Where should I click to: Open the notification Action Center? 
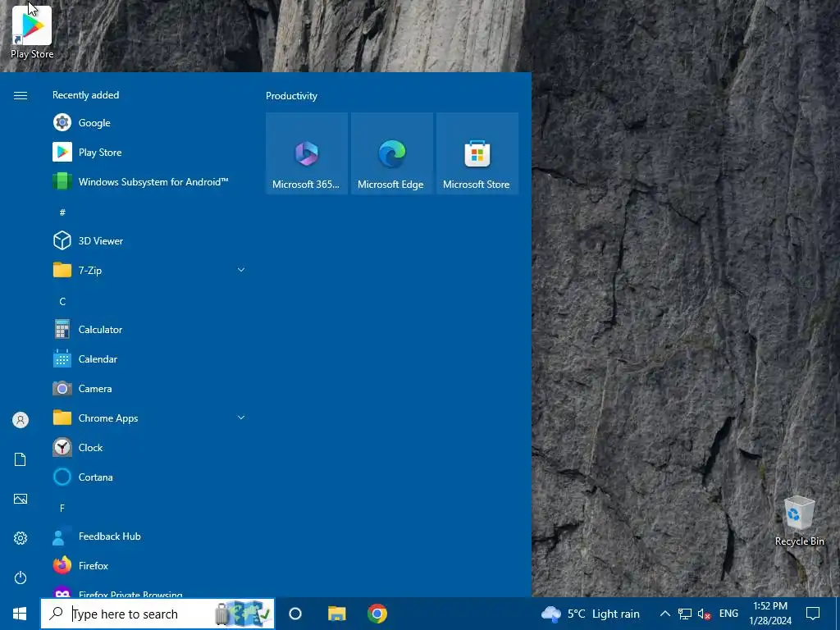813,614
